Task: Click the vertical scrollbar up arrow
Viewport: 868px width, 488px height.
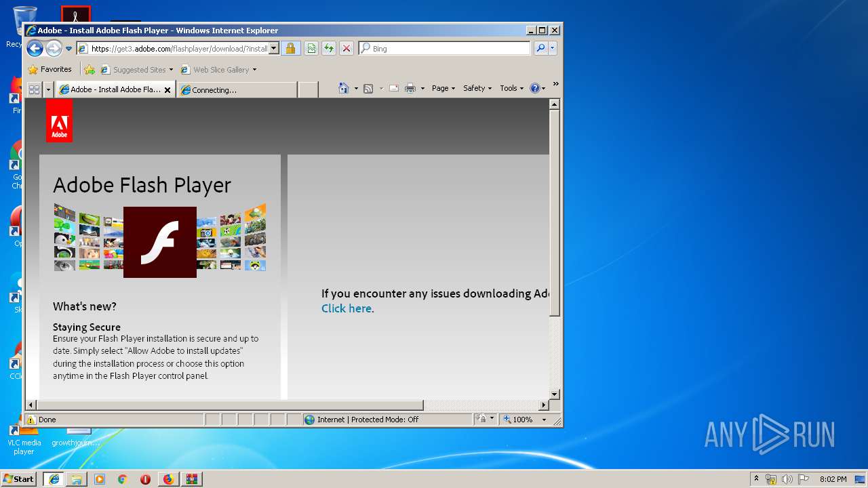Action: 555,104
